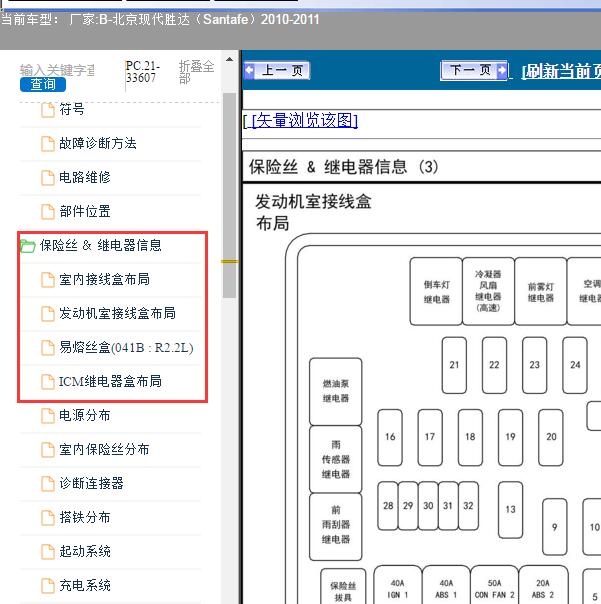
Task: Click the page icon beside 故障诊断方法
Action: click(47, 144)
